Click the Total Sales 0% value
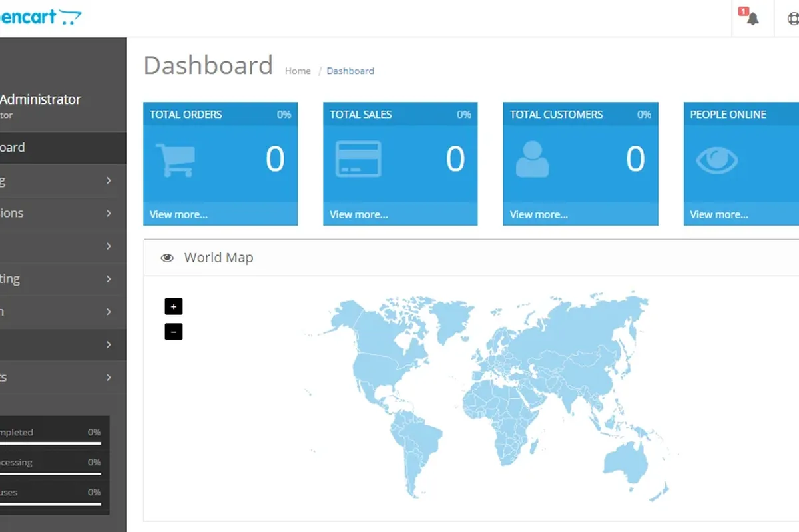The height and width of the screenshot is (532, 799). click(x=464, y=115)
